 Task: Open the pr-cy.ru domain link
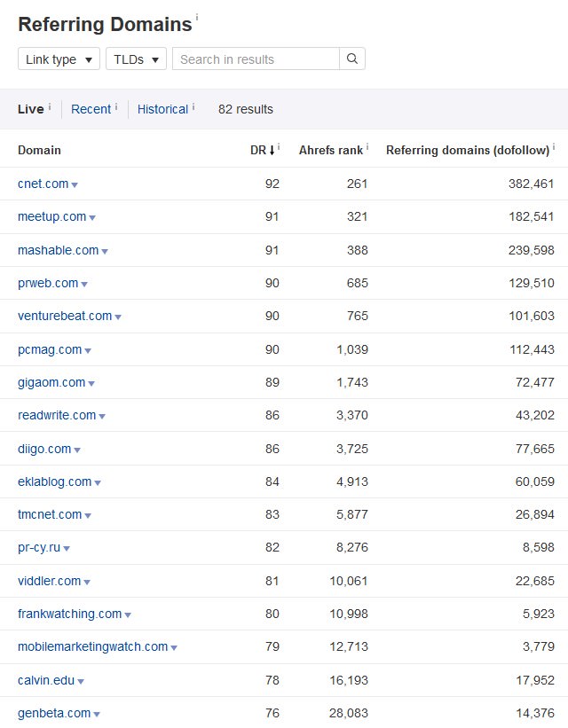tap(39, 548)
